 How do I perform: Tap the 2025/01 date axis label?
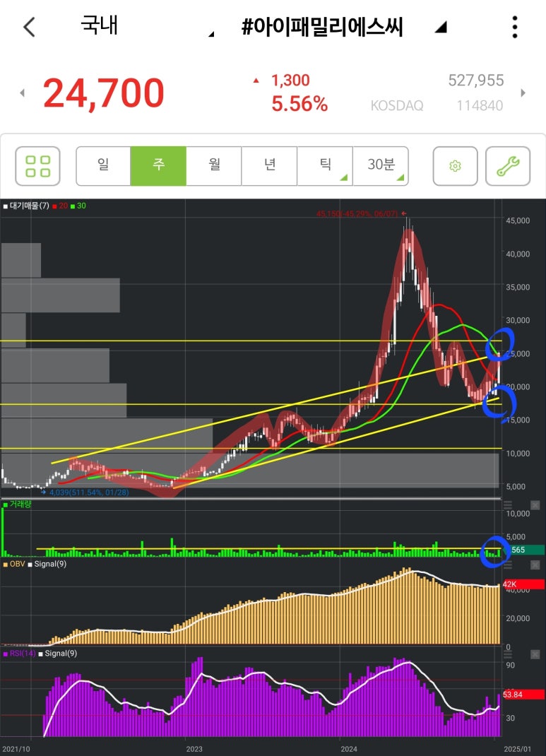coord(518,749)
